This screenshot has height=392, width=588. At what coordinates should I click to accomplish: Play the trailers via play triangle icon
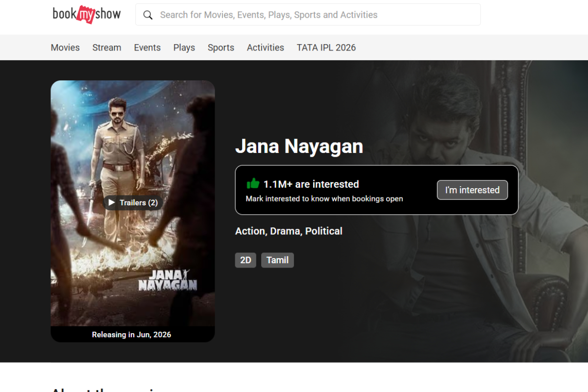point(112,202)
